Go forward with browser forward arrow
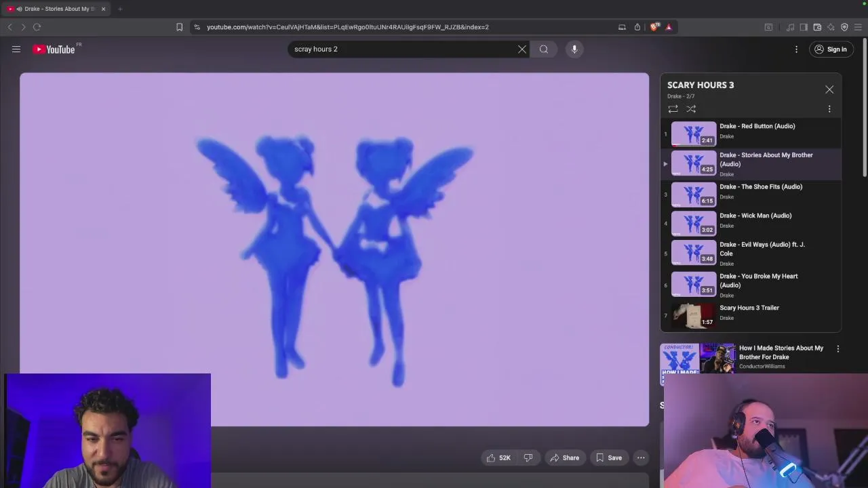 point(23,27)
